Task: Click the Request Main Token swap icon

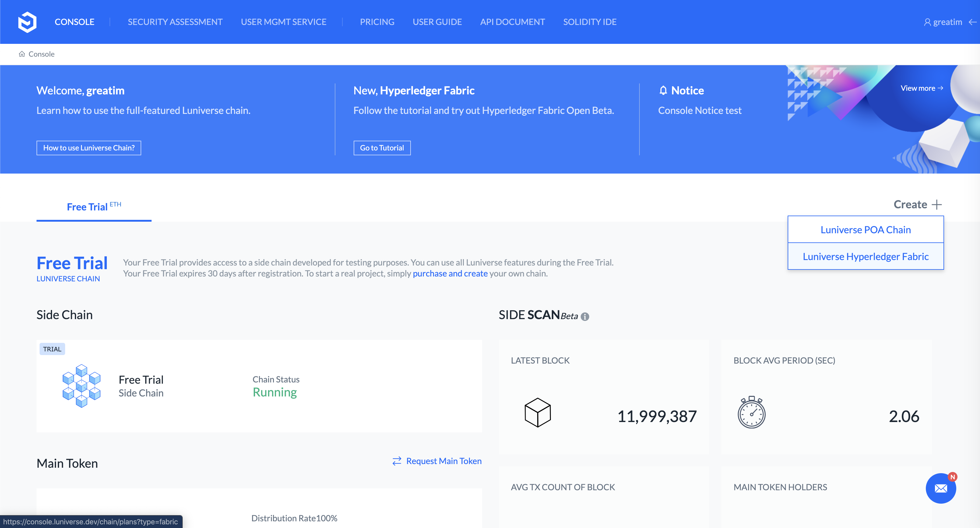Action: [397, 461]
